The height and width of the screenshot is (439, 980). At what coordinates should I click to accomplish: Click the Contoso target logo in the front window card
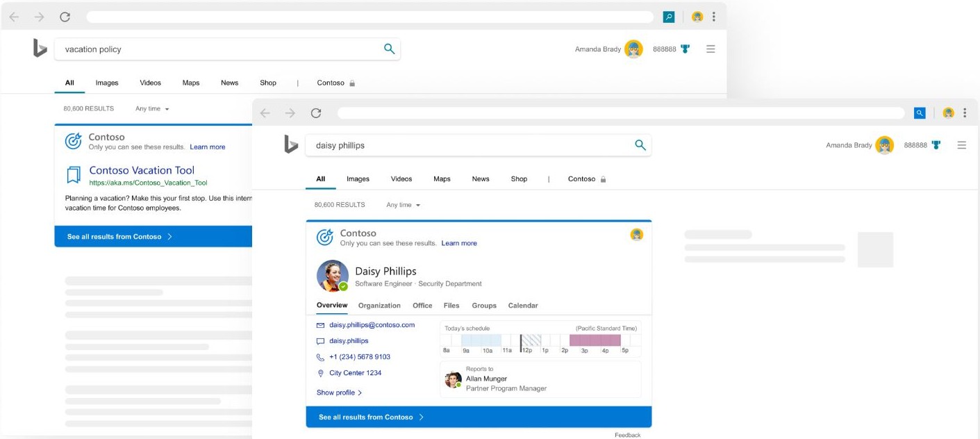(325, 237)
